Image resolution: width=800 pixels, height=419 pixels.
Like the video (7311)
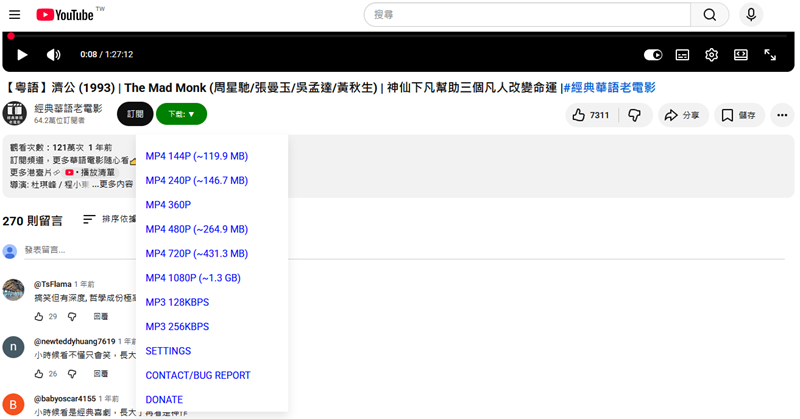591,115
